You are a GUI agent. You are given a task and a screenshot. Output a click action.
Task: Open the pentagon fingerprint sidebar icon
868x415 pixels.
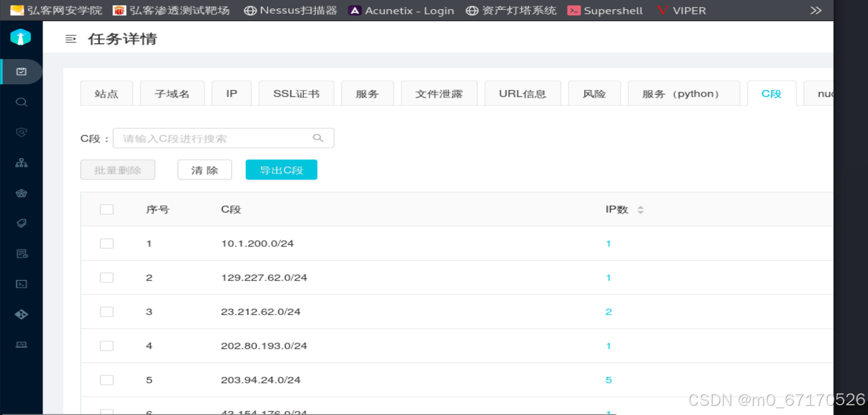[21, 193]
